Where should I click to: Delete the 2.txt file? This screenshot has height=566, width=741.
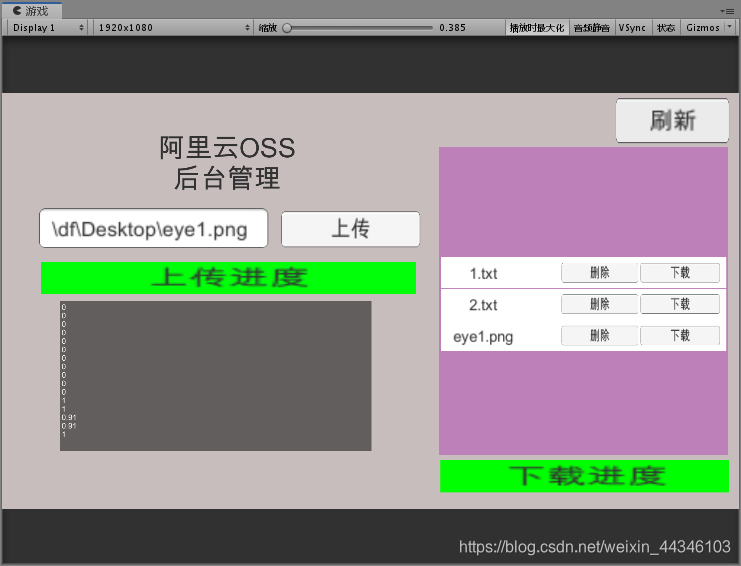pyautogui.click(x=599, y=304)
